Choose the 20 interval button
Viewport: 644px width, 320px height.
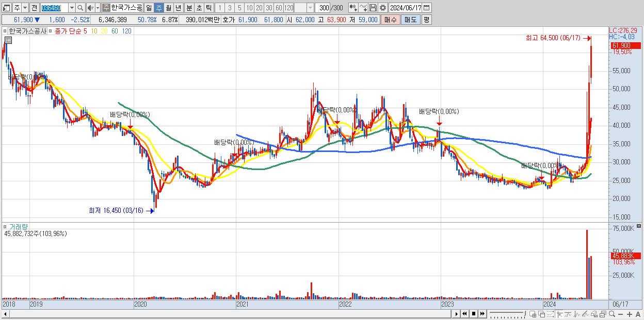[x=259, y=8]
